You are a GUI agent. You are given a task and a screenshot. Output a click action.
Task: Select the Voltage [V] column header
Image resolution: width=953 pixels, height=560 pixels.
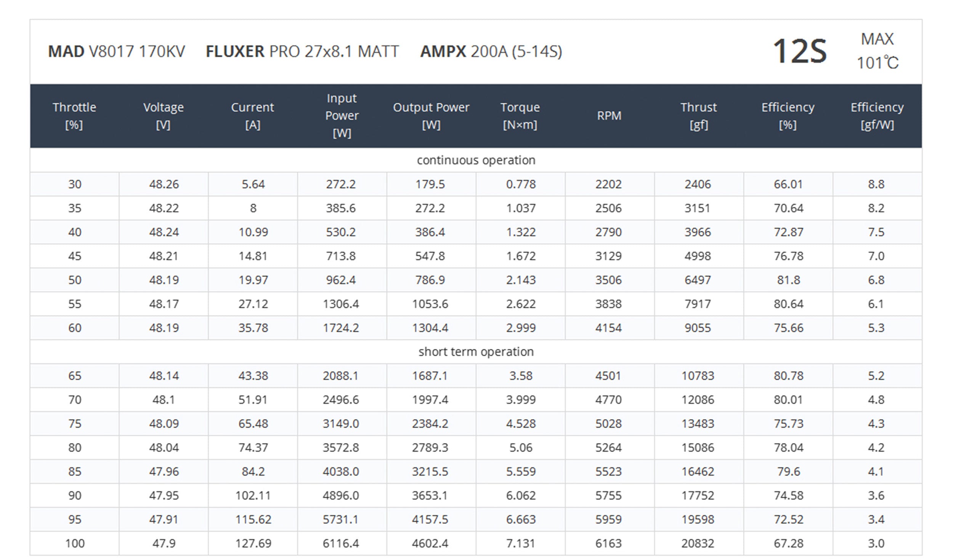[x=164, y=116]
